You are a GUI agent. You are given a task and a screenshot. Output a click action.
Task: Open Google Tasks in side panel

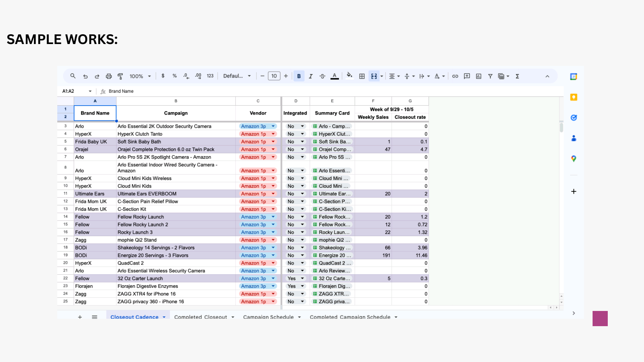pos(573,118)
